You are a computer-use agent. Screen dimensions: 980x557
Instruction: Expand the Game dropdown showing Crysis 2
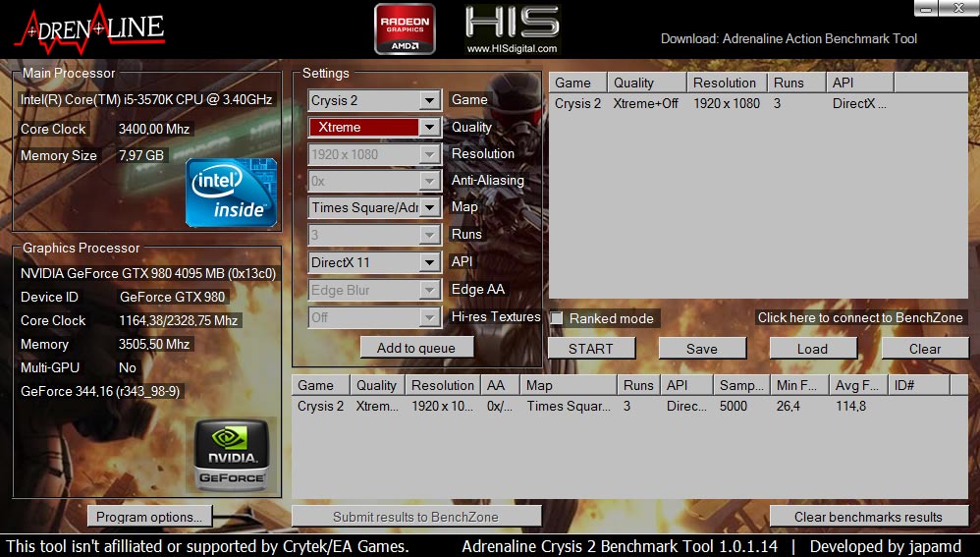click(429, 100)
